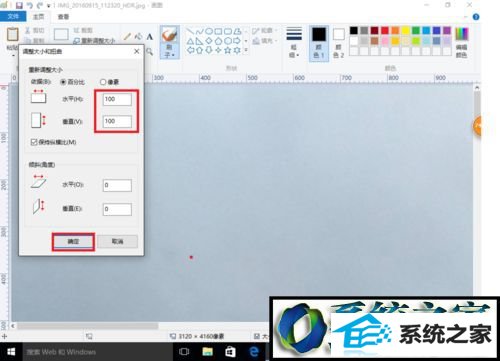Switch to the View ribbon tab
The image size is (500, 361).
click(x=63, y=16)
